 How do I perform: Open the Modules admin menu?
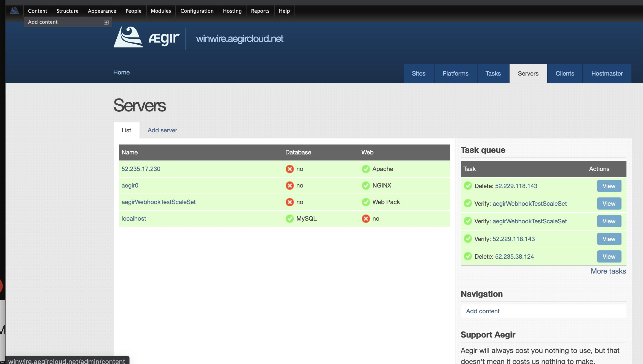(x=161, y=11)
